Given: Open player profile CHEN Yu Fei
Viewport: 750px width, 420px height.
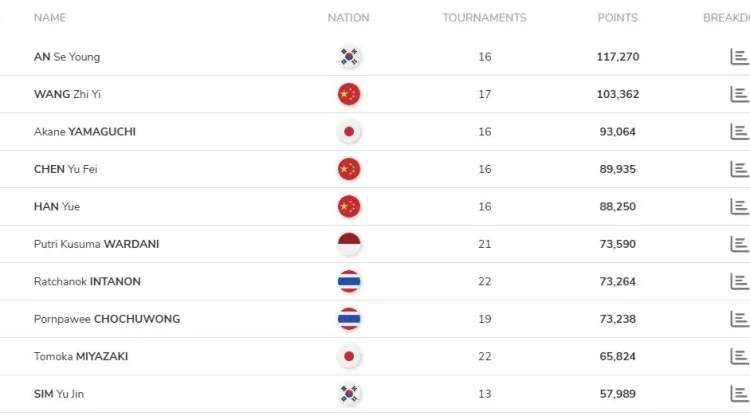Looking at the screenshot, I should (x=65, y=169).
